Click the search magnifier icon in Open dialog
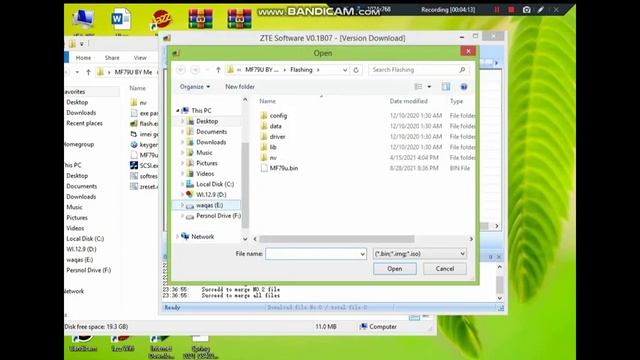Viewport: 640px width, 360px height. (x=462, y=70)
